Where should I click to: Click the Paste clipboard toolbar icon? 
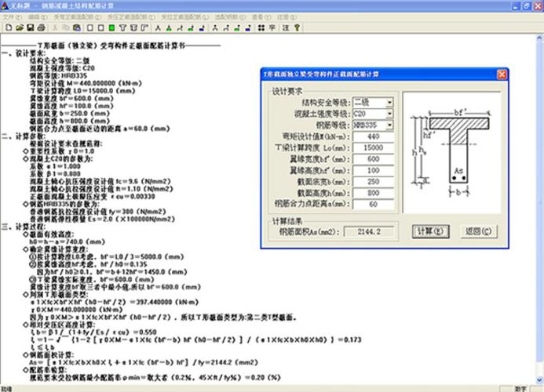77,27
